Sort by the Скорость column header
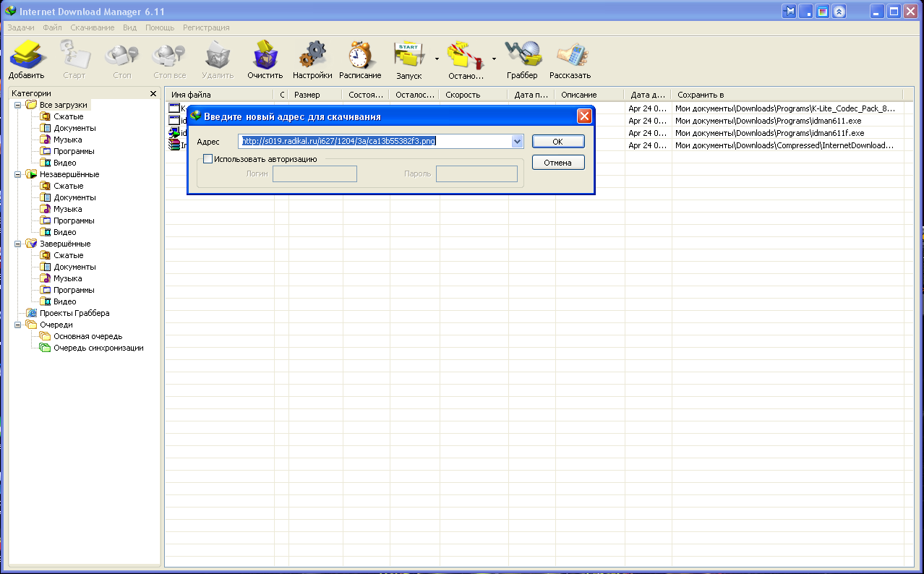 (474, 95)
